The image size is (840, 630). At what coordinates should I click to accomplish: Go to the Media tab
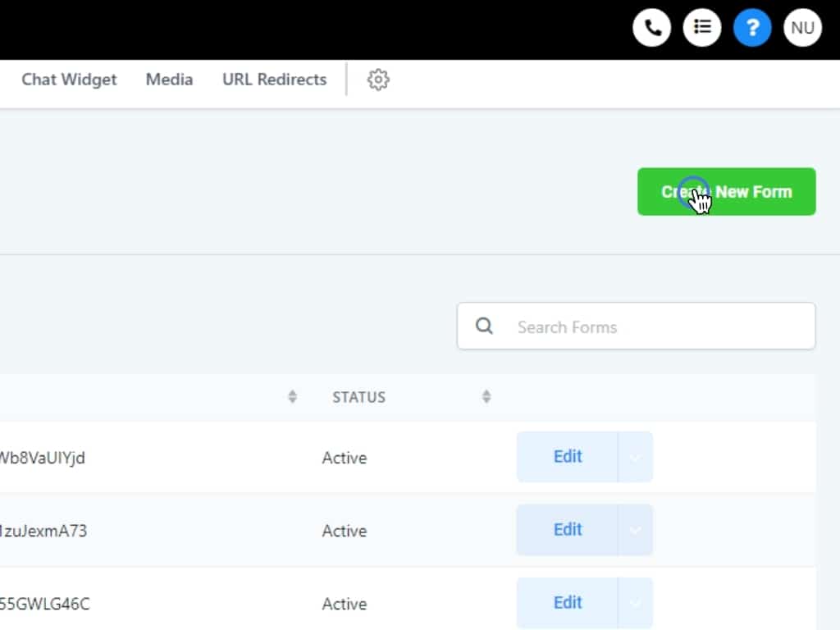point(169,80)
